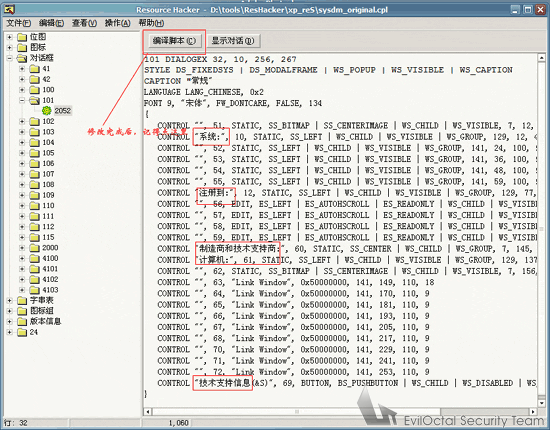Select the 2052 tree item label
This screenshot has height=430, width=550.
tap(63, 111)
